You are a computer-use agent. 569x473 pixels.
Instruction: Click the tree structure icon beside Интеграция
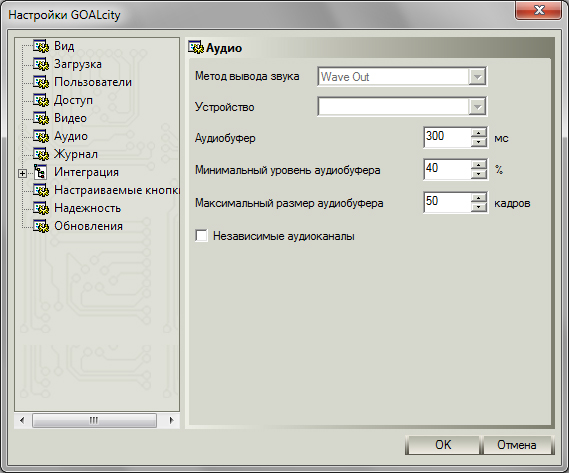tap(40, 172)
